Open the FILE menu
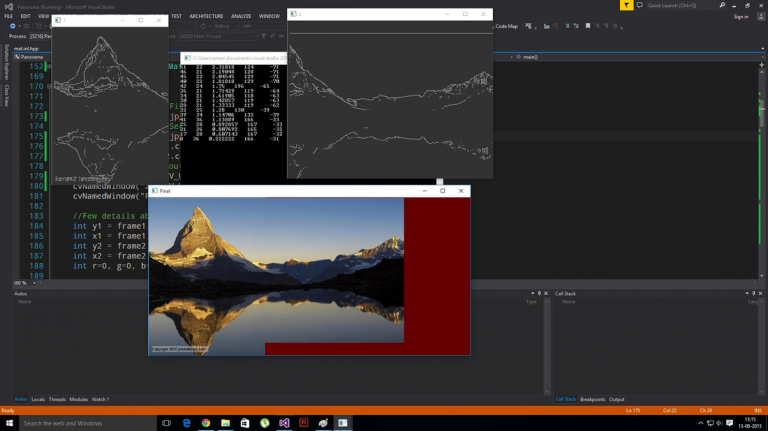Viewport: 768px width, 431px height. coord(8,16)
